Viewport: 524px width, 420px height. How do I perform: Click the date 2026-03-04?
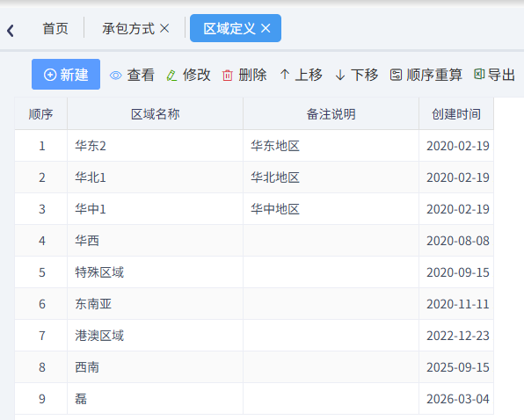pos(458,399)
